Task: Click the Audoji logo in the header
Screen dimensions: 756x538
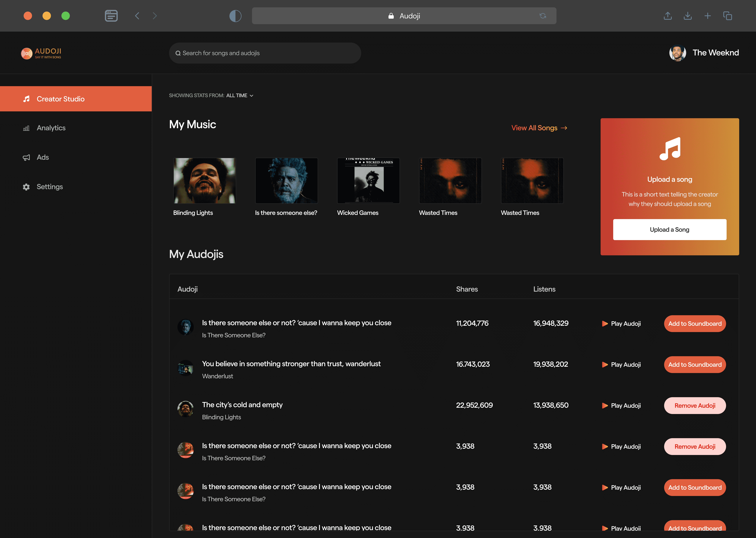Action: click(x=41, y=53)
